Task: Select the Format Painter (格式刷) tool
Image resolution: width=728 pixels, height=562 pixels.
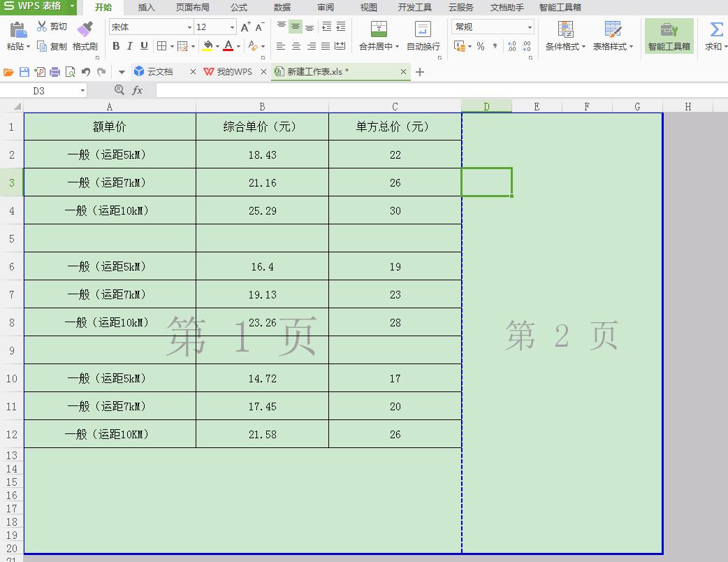Action: tap(84, 36)
